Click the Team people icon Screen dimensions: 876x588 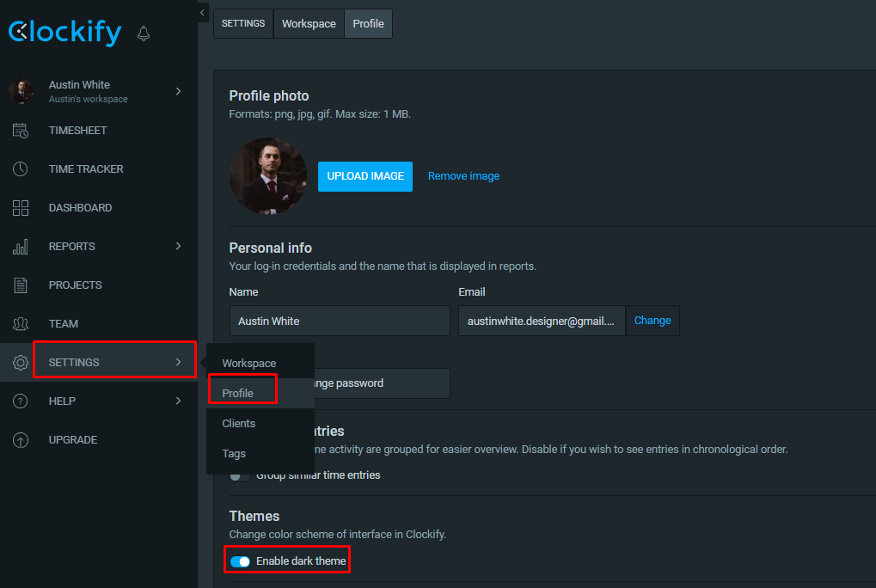coord(20,324)
